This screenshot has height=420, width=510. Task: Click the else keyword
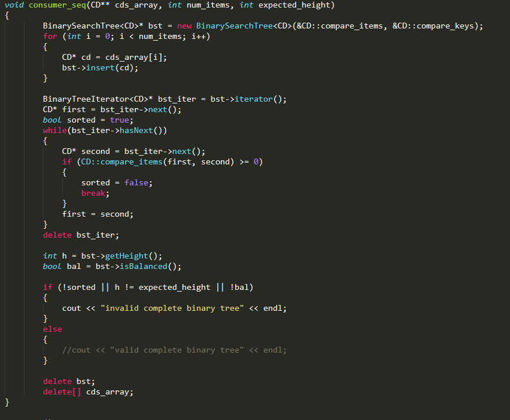[52, 329]
